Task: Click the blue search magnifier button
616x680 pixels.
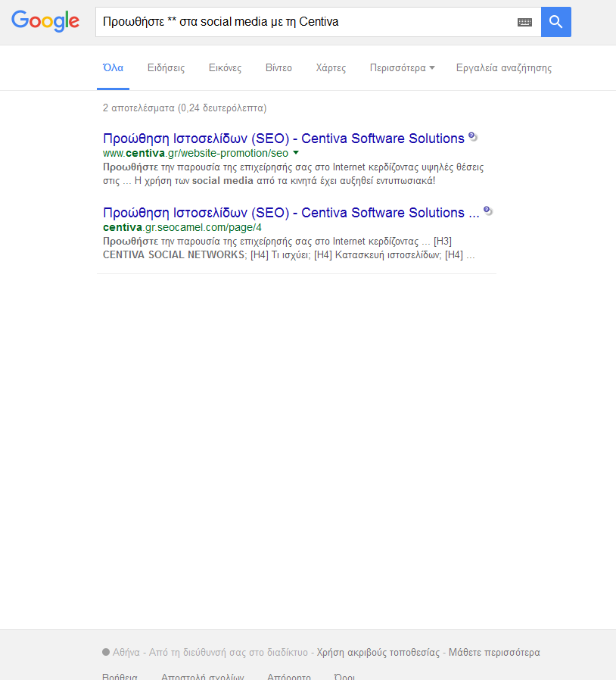Action: point(555,22)
